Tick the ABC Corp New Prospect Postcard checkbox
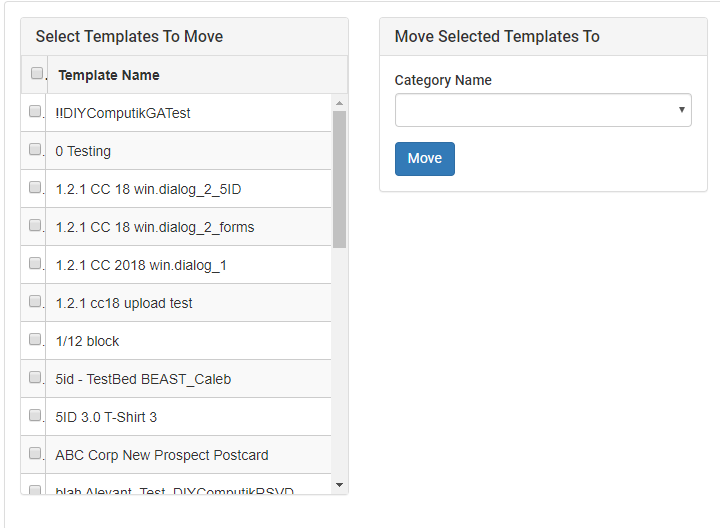 (x=35, y=453)
